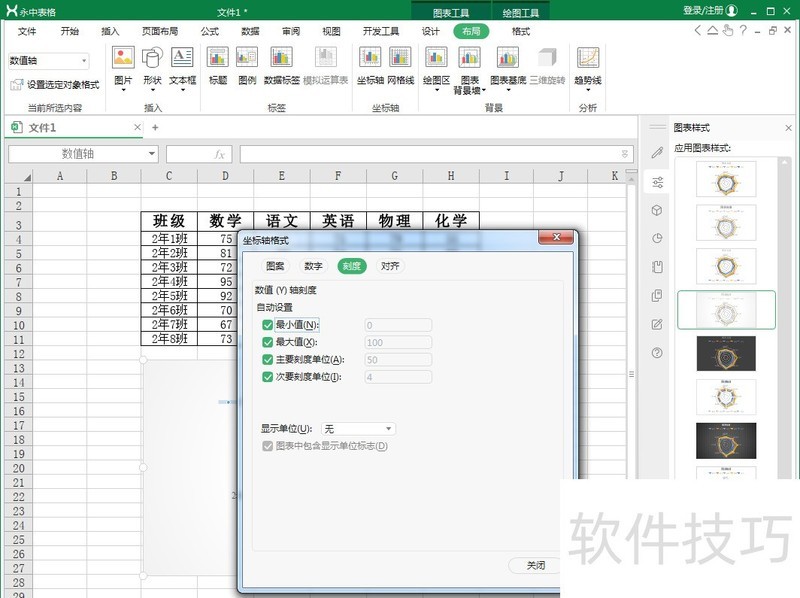Open the 网格线 gridlines tool
Image resolution: width=800 pixels, height=598 pixels.
pyautogui.click(x=400, y=58)
